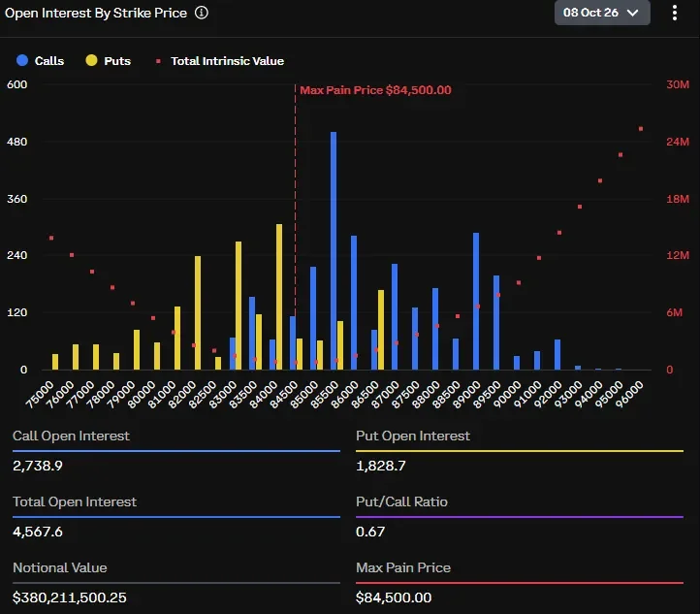This screenshot has height=614, width=700.
Task: Click the yellow put bar at 84000
Action: pyautogui.click(x=279, y=297)
